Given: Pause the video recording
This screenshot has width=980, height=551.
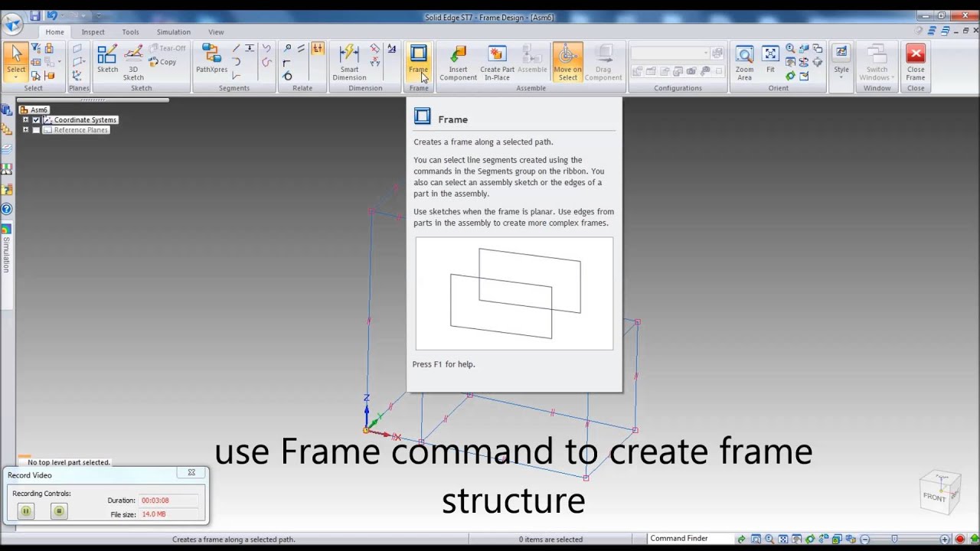Looking at the screenshot, I should (x=26, y=511).
